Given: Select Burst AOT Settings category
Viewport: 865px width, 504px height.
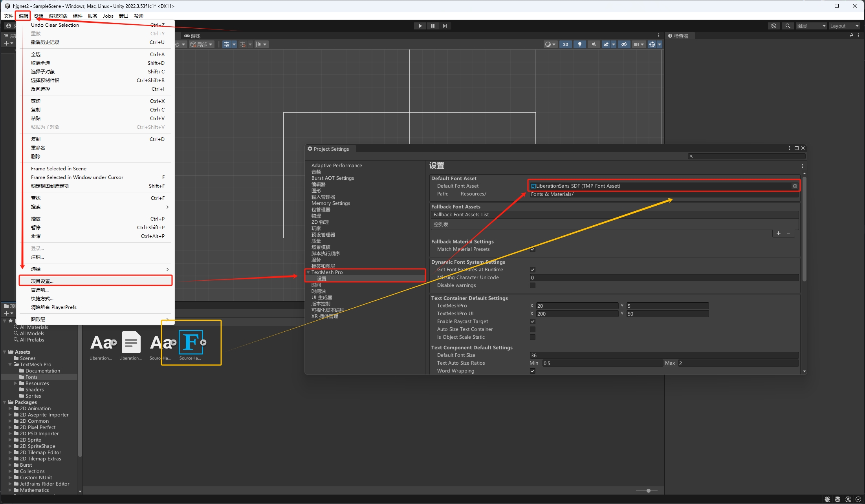Looking at the screenshot, I should 333,178.
